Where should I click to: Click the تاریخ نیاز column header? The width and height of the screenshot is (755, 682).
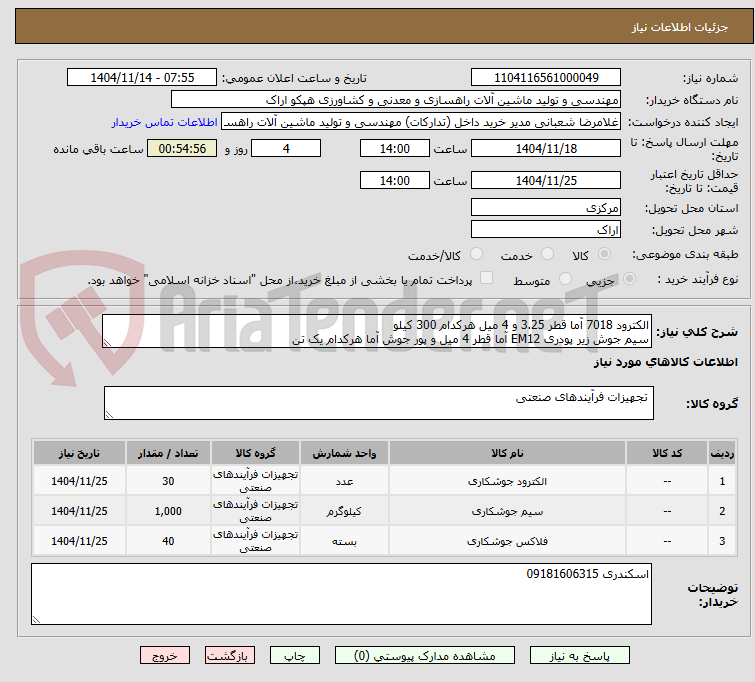[79, 453]
